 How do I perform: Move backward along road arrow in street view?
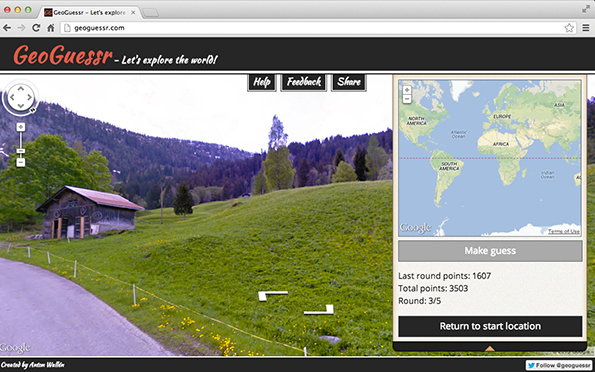pyautogui.click(x=319, y=310)
